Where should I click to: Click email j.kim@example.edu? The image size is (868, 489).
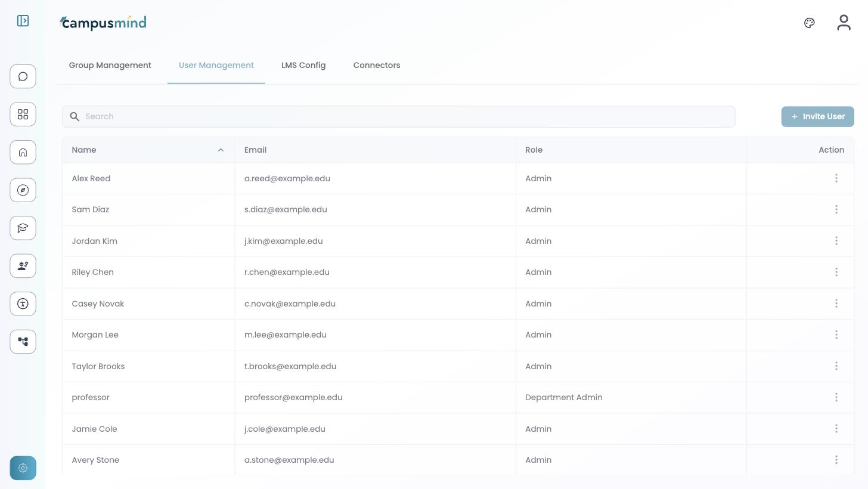[283, 241]
